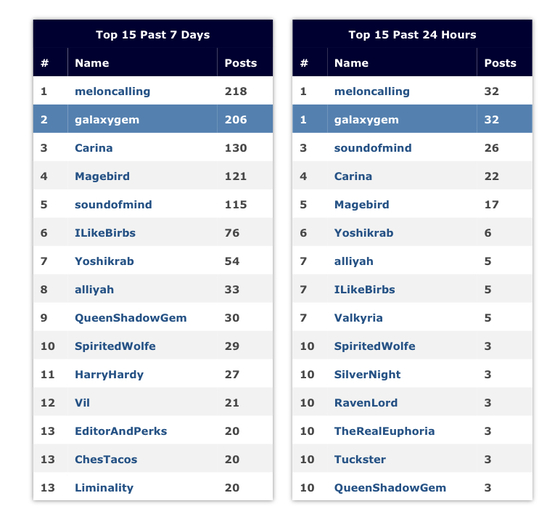The width and height of the screenshot is (539, 530).
Task: Open Tuckster user profile
Action: click(360, 460)
